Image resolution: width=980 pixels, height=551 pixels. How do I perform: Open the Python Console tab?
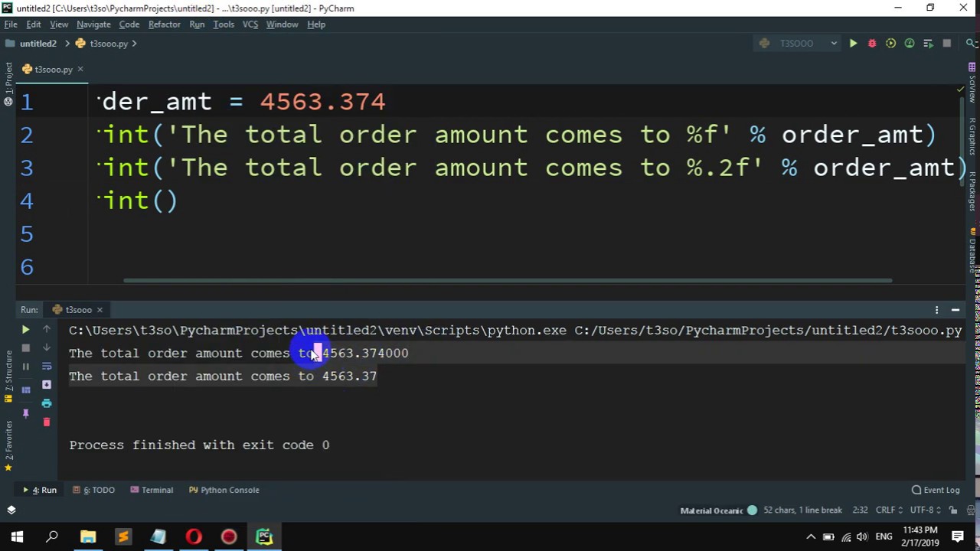224,490
